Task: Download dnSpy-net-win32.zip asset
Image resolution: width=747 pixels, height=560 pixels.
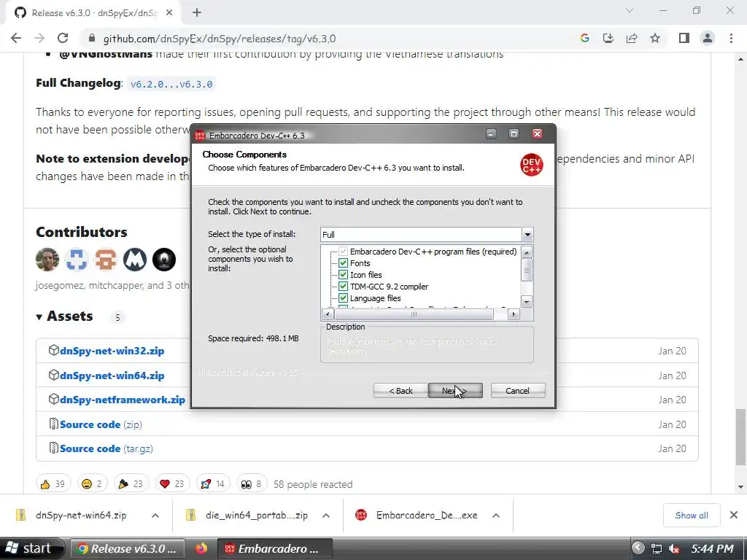Action: click(x=112, y=351)
